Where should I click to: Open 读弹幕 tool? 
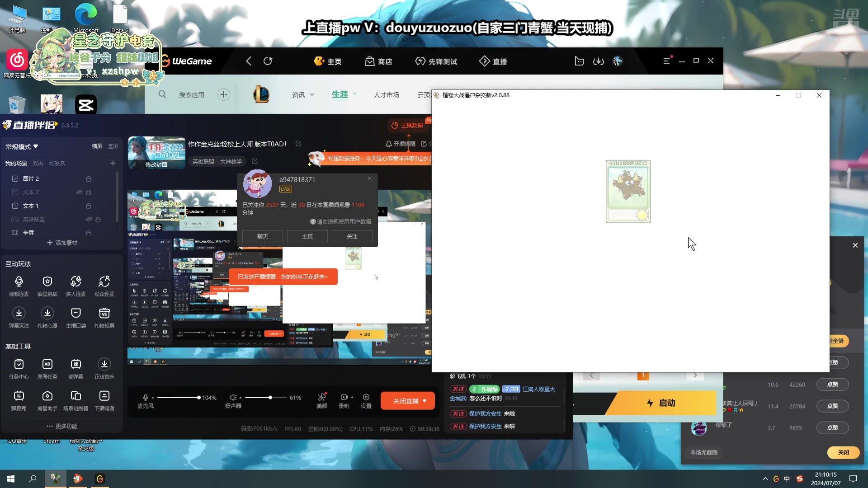click(75, 369)
